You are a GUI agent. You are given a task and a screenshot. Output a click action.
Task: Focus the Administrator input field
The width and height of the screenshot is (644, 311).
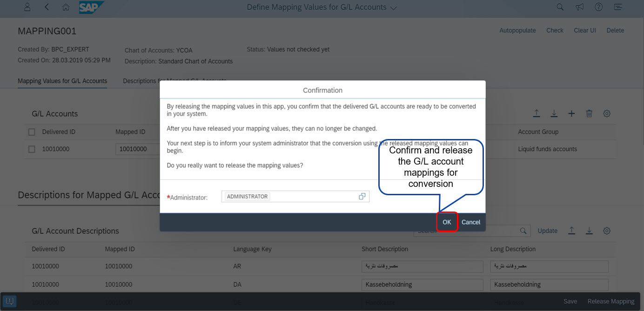[x=295, y=197]
